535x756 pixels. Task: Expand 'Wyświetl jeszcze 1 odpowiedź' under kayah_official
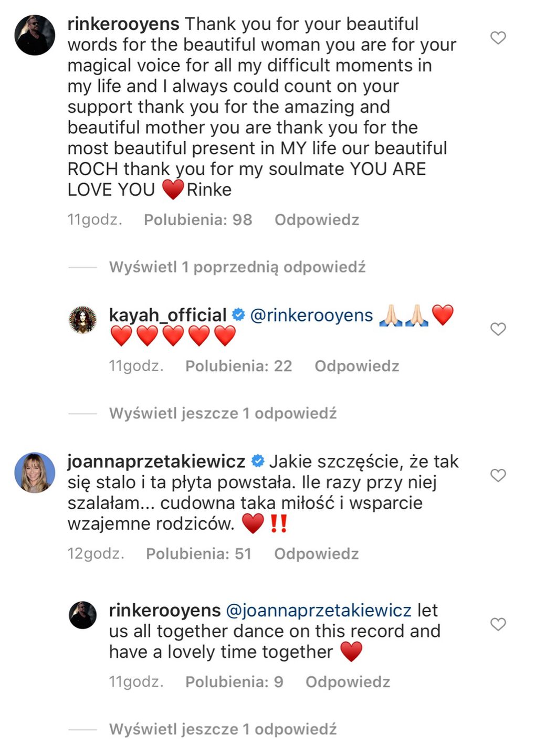click(223, 414)
